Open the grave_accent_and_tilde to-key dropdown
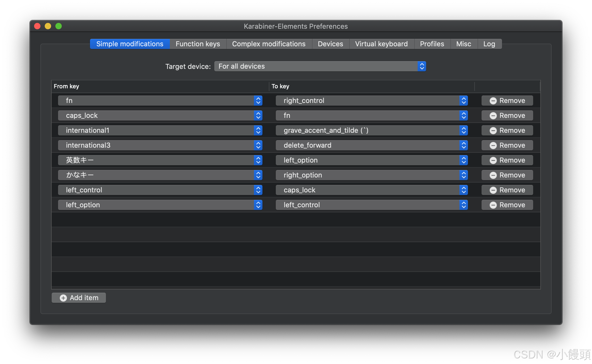Image resolution: width=592 pixels, height=364 pixels. [x=372, y=130]
